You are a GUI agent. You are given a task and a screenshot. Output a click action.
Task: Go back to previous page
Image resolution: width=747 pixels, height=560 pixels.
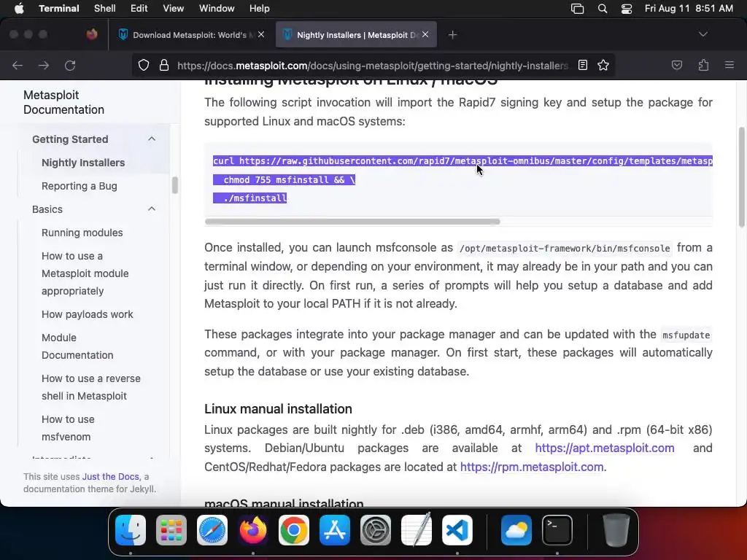[x=18, y=65]
